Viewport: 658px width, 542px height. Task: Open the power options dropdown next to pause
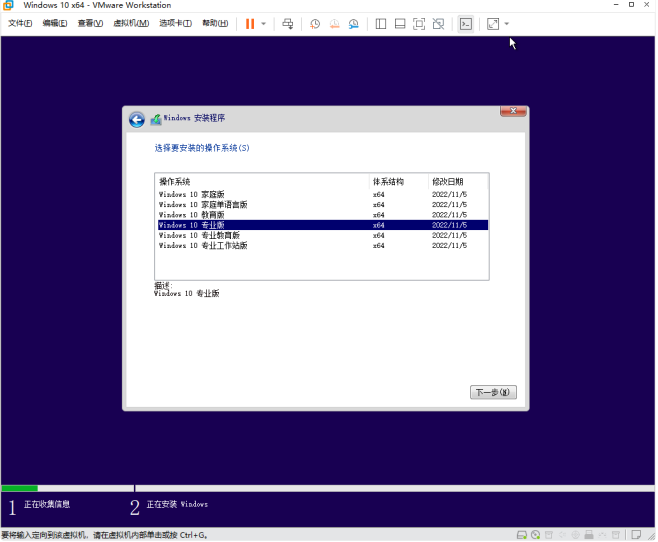point(264,24)
